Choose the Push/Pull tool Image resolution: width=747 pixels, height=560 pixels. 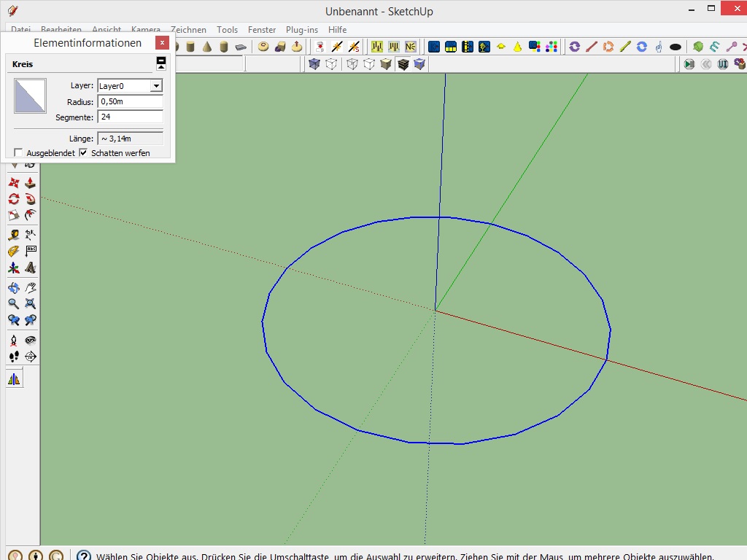30,182
